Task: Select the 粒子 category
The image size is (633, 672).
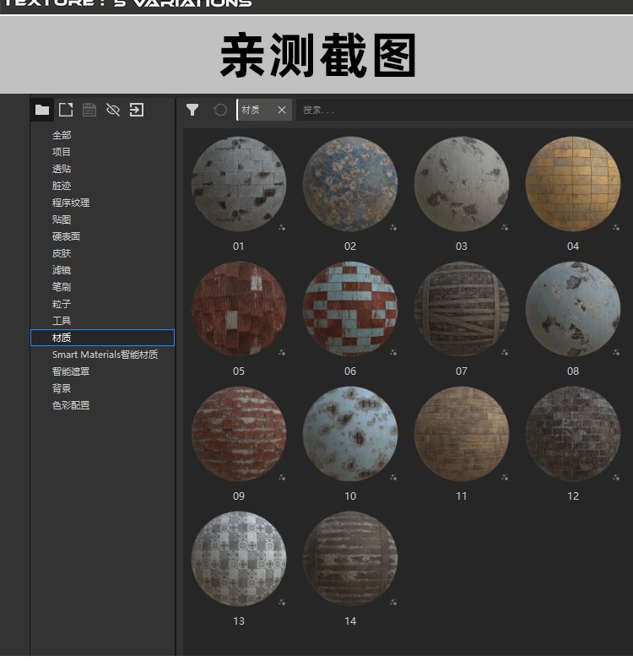Action: pyautogui.click(x=62, y=304)
